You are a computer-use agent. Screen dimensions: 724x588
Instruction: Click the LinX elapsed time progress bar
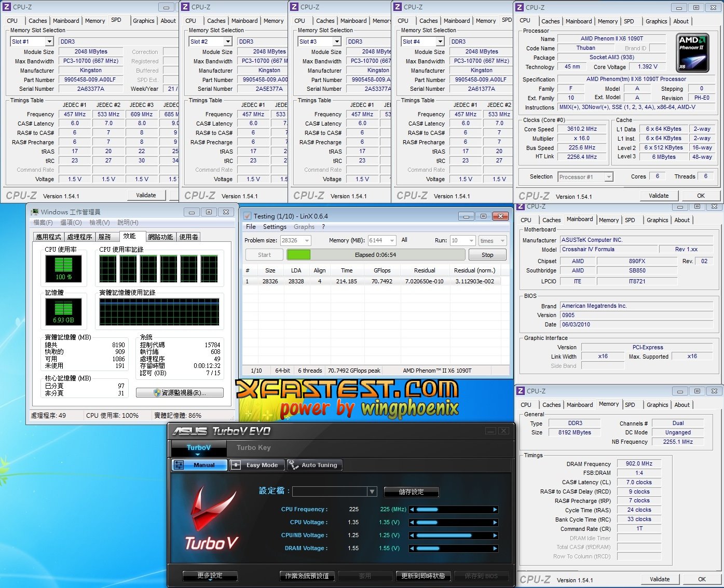[375, 255]
